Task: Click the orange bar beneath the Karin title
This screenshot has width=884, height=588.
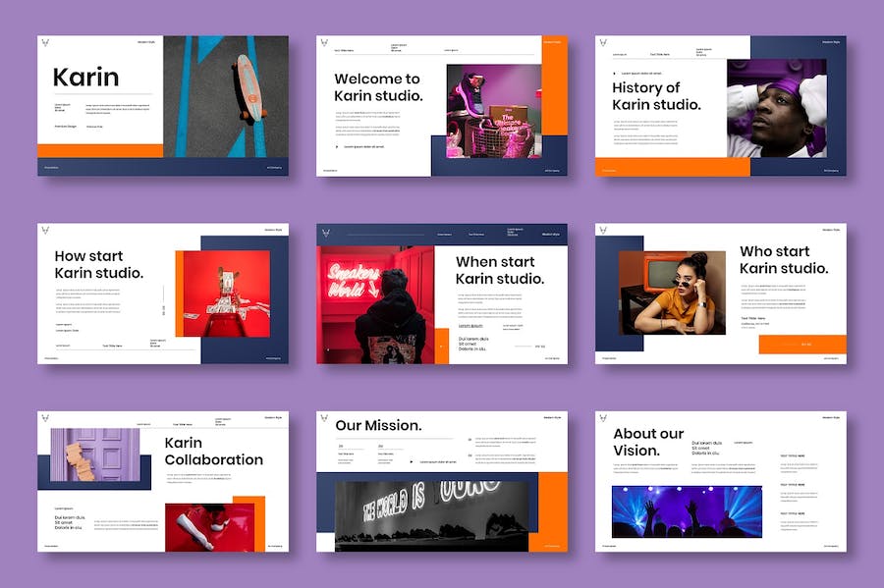Action: pyautogui.click(x=100, y=150)
